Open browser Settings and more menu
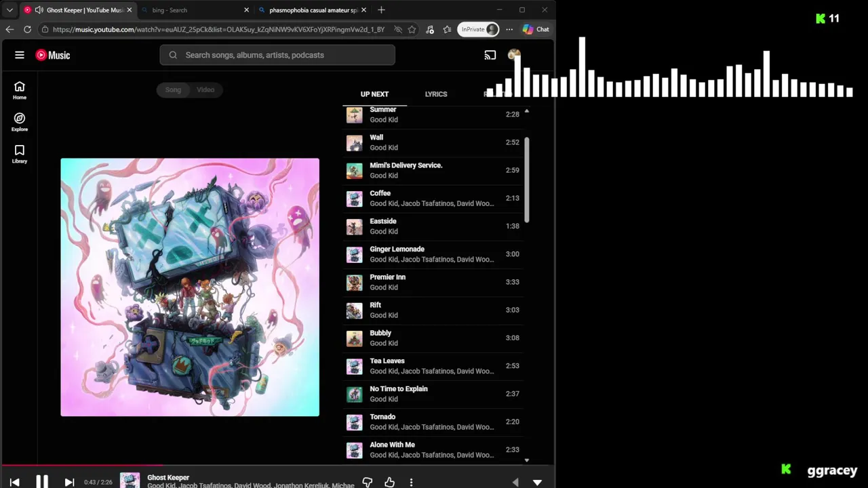 [509, 29]
